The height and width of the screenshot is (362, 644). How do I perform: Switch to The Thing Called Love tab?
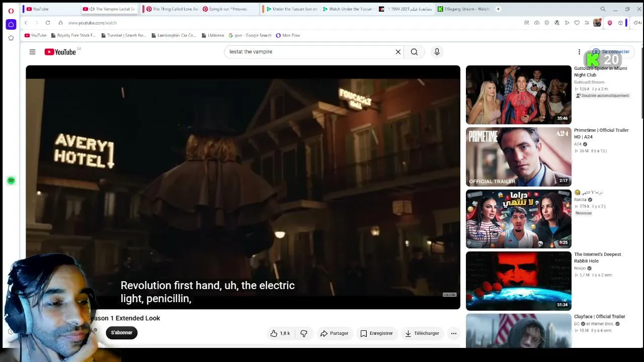(x=171, y=9)
